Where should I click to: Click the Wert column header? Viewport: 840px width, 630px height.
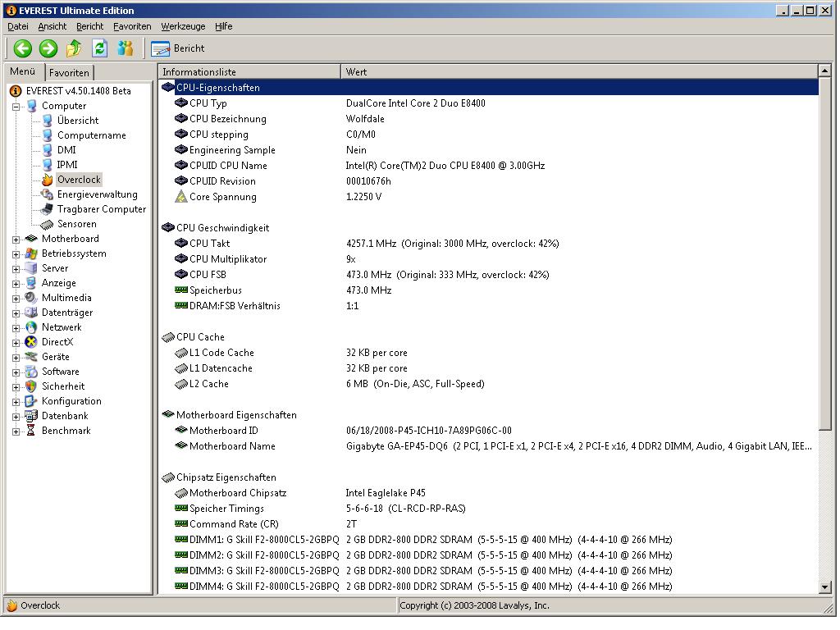click(x=579, y=72)
